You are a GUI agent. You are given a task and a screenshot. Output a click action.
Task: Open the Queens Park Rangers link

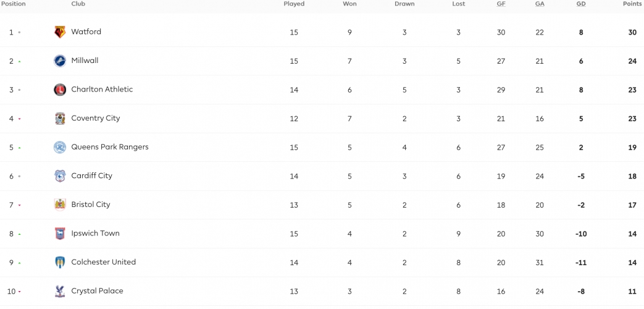(110, 146)
